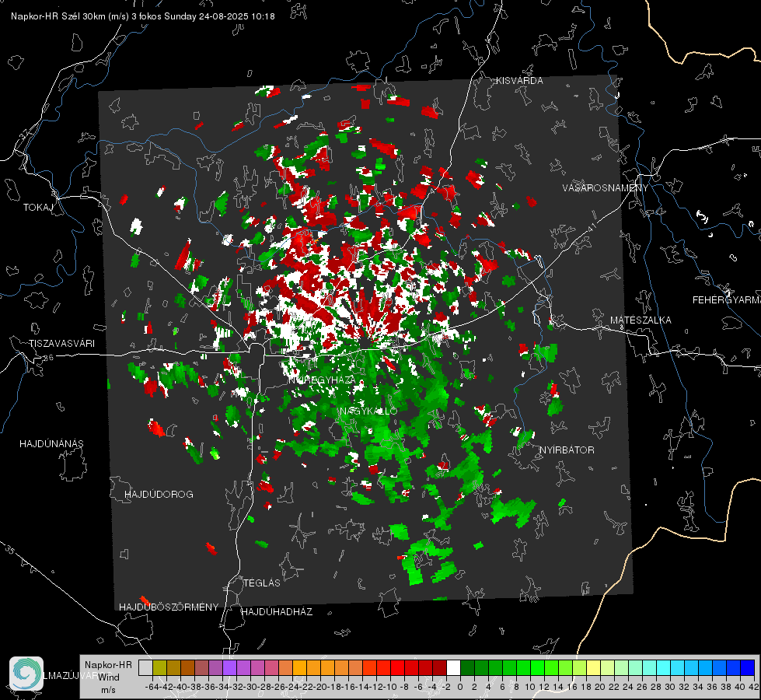Image resolution: width=761 pixels, height=700 pixels.
Task: Click the Napkor-HR Wind m/s legend label
Action: point(108,677)
